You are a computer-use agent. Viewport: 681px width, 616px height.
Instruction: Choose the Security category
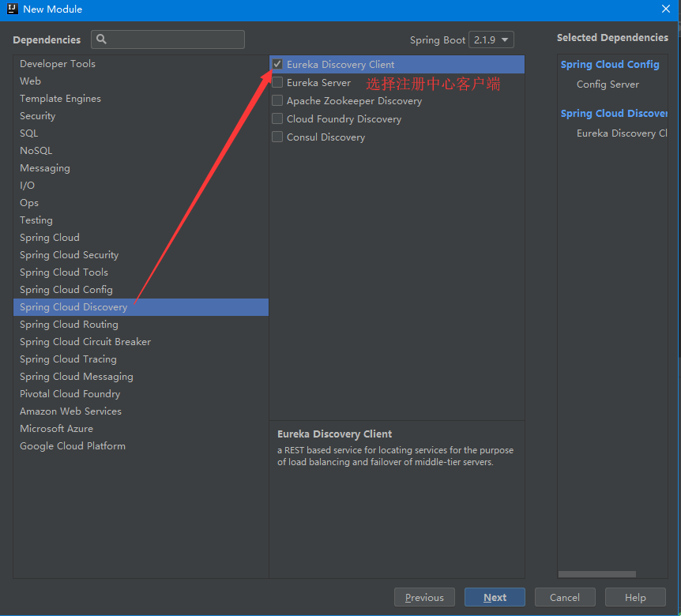point(141,116)
